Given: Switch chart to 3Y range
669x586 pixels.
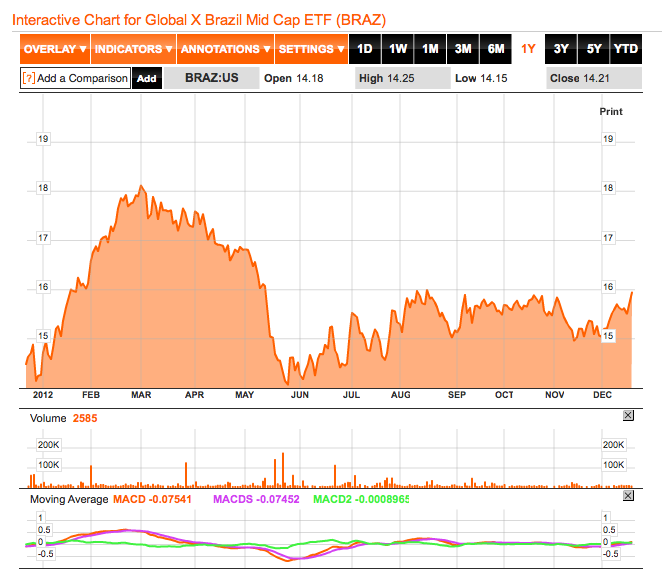Looking at the screenshot, I should (561, 49).
